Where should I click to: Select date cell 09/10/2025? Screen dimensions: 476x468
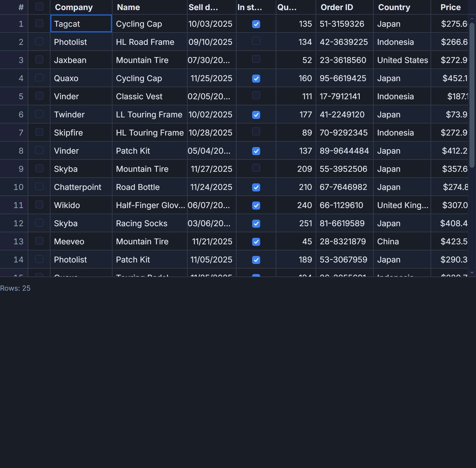(x=212, y=42)
